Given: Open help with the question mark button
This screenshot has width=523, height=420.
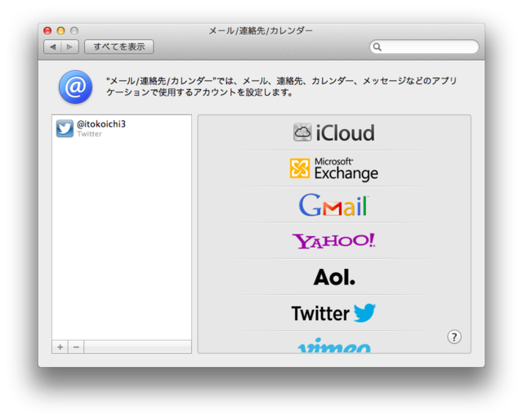Looking at the screenshot, I should (454, 337).
